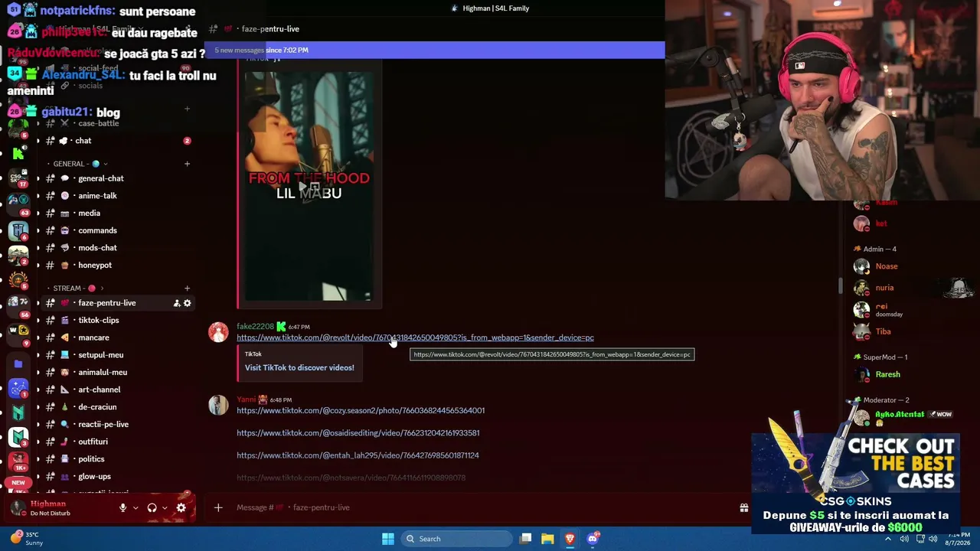The width and height of the screenshot is (980, 551).
Task: Open faze-pentru-live channel settings gear
Action: pyautogui.click(x=188, y=303)
